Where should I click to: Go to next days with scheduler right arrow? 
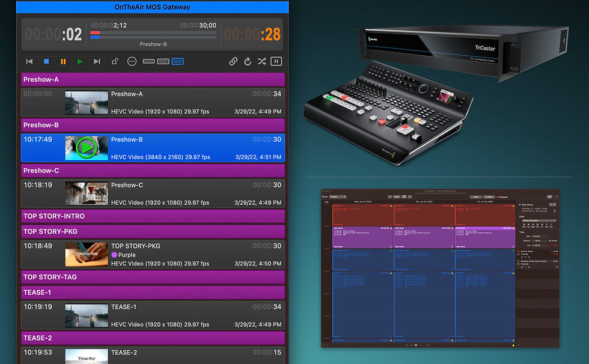pyautogui.click(x=410, y=196)
